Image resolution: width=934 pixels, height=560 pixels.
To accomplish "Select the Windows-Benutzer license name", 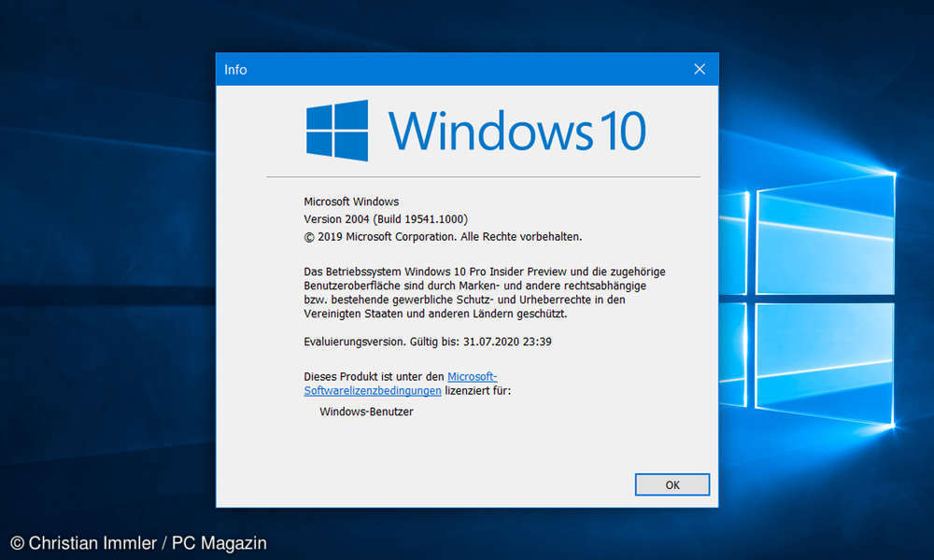I will pyautogui.click(x=365, y=412).
